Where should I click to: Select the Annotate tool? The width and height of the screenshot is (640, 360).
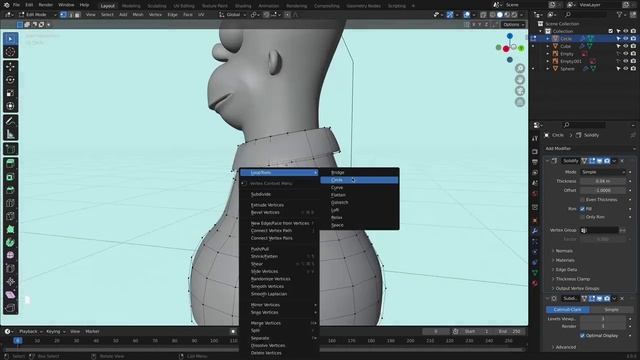(10, 121)
